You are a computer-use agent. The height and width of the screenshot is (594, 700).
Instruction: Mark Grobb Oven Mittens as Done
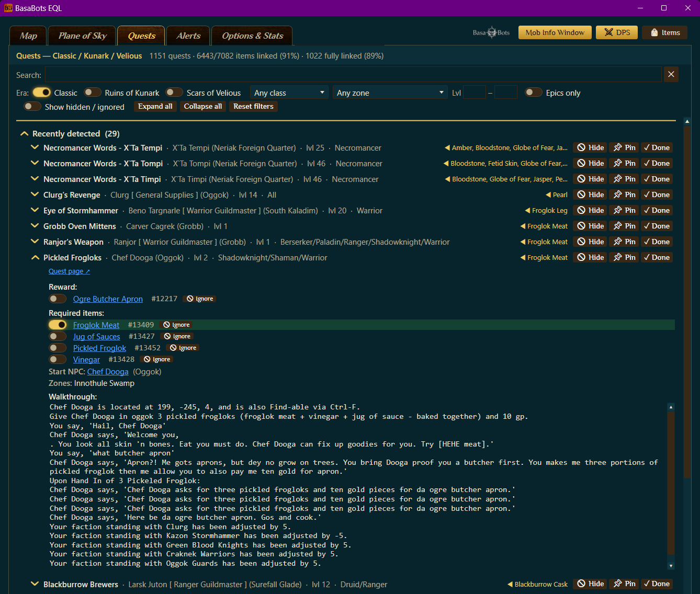click(657, 226)
